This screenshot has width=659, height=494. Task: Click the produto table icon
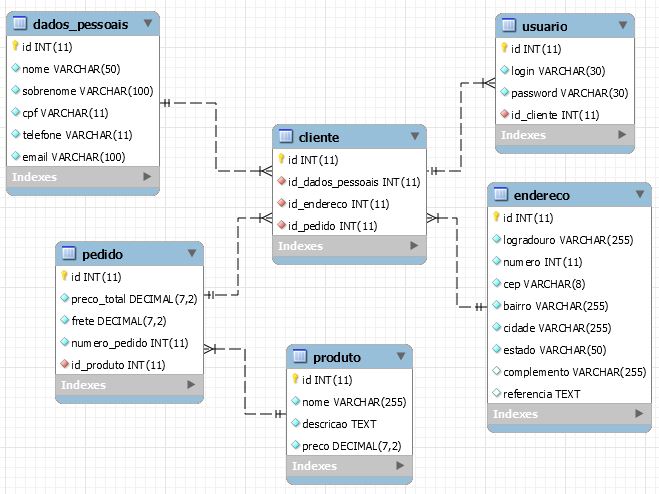click(300, 356)
